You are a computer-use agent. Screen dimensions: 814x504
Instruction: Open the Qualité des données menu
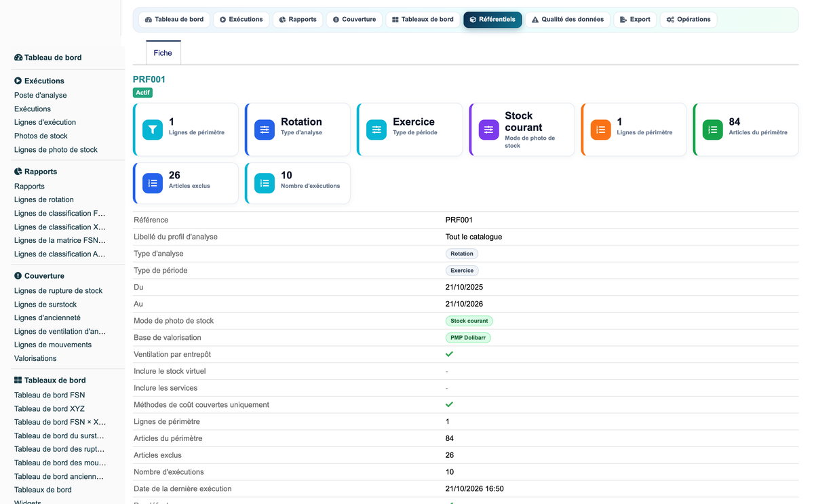(x=567, y=20)
